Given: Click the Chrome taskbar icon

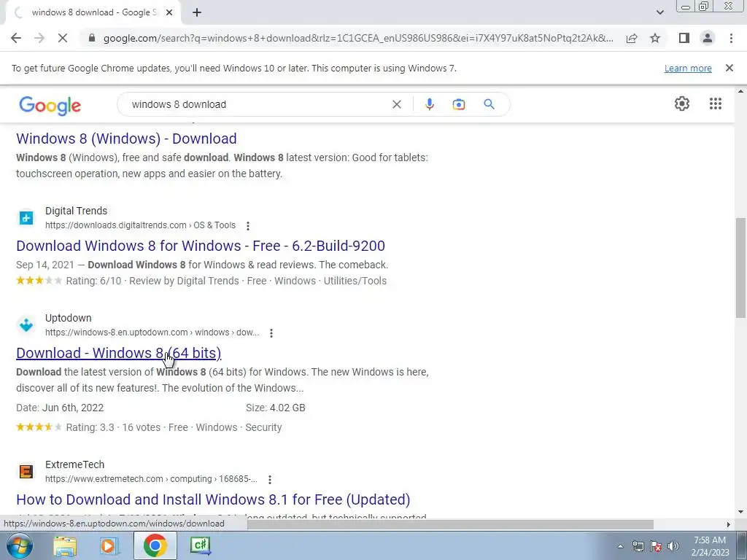Looking at the screenshot, I should point(155,545).
